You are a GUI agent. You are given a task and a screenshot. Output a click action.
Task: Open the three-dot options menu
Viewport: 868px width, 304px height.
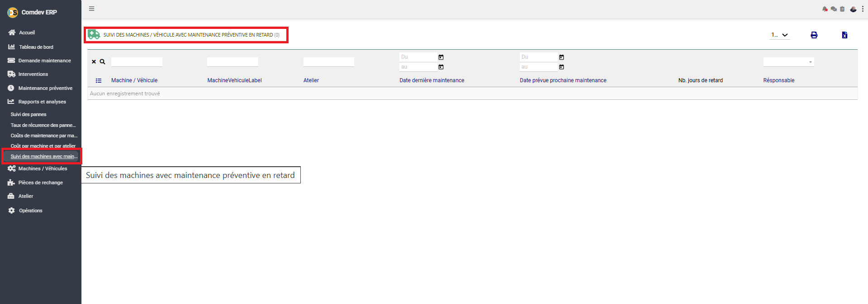[863, 9]
